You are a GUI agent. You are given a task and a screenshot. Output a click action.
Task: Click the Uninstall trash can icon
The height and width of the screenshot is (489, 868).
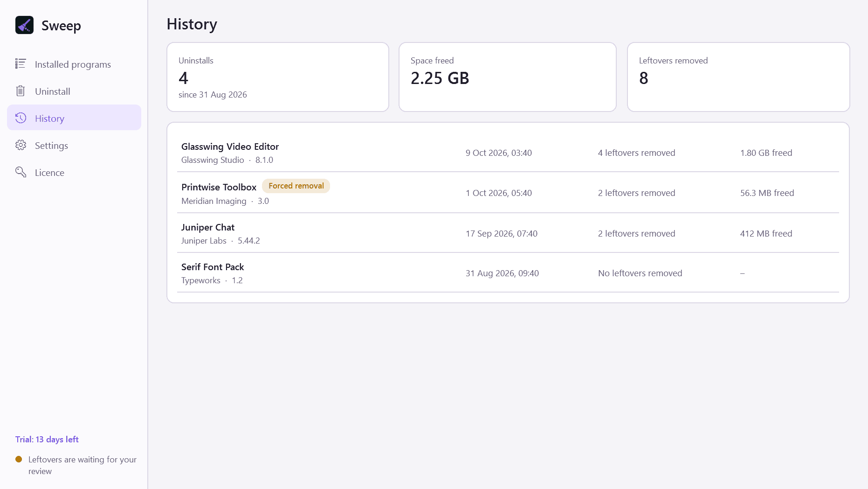tap(21, 91)
